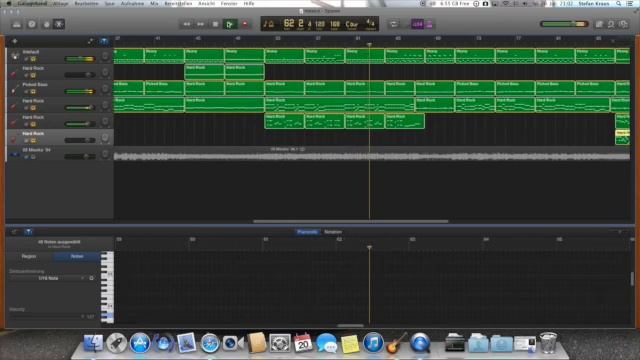
Task: Click the Fast Forward transport button
Action: [200, 24]
